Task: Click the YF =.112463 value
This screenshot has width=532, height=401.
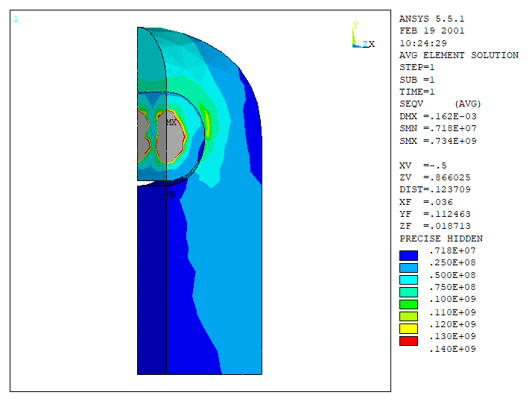Action: [x=435, y=214]
